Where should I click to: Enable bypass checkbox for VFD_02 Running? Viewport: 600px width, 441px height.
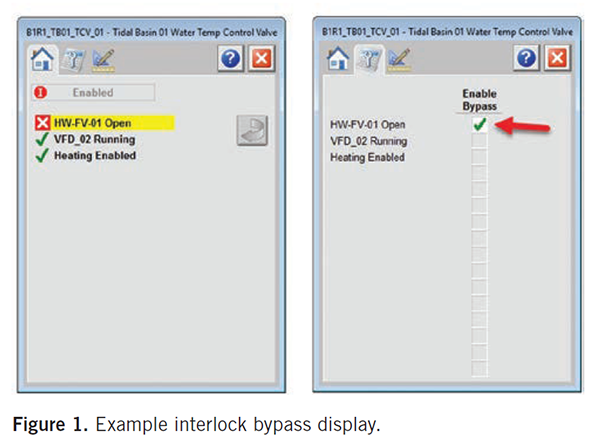(x=479, y=141)
